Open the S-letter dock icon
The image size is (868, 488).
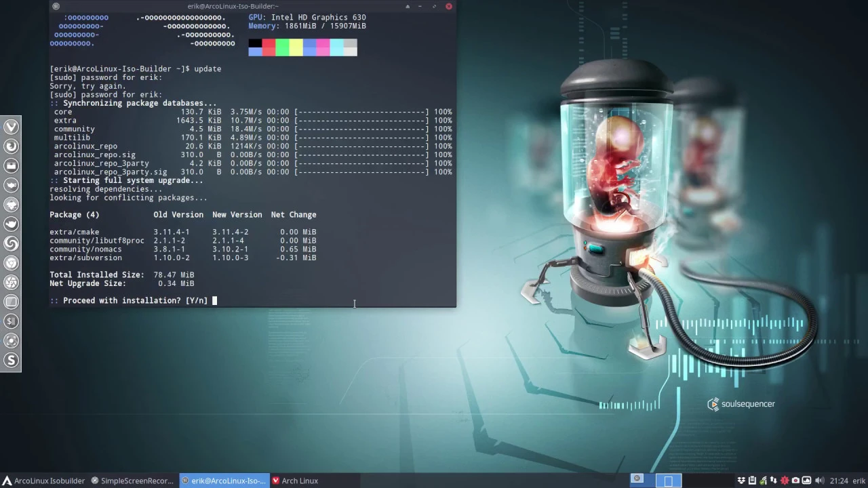click(11, 361)
